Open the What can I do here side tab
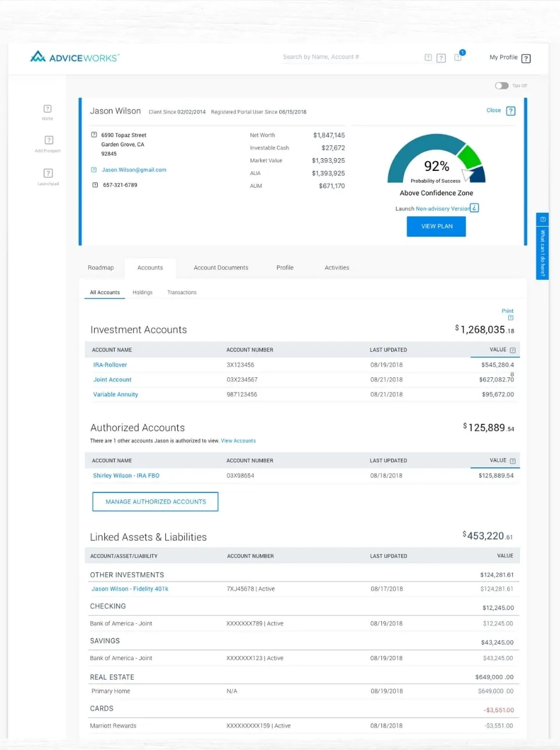560x750 pixels. pos(543,246)
